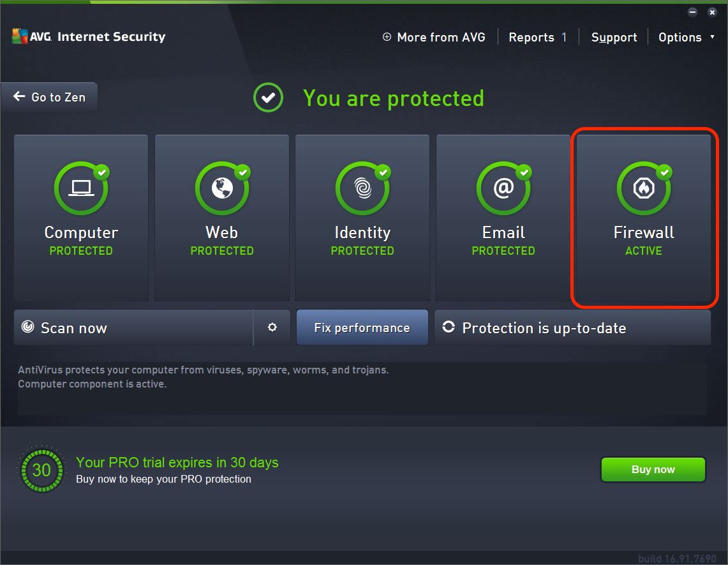Expand the Options dropdown arrow

[712, 36]
